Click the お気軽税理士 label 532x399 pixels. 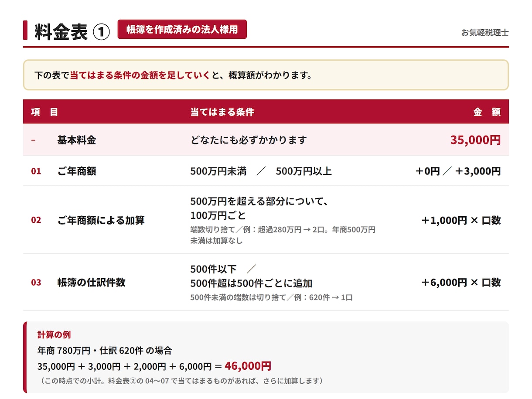click(x=485, y=33)
